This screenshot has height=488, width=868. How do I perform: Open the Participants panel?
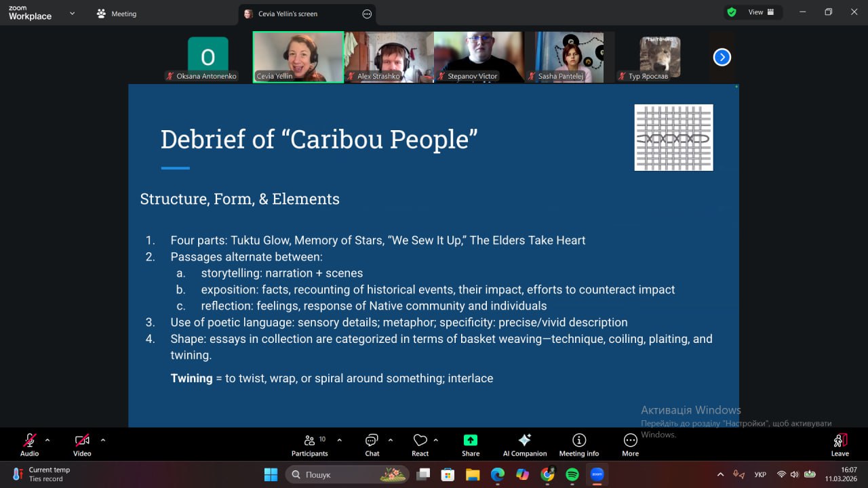[x=309, y=445]
